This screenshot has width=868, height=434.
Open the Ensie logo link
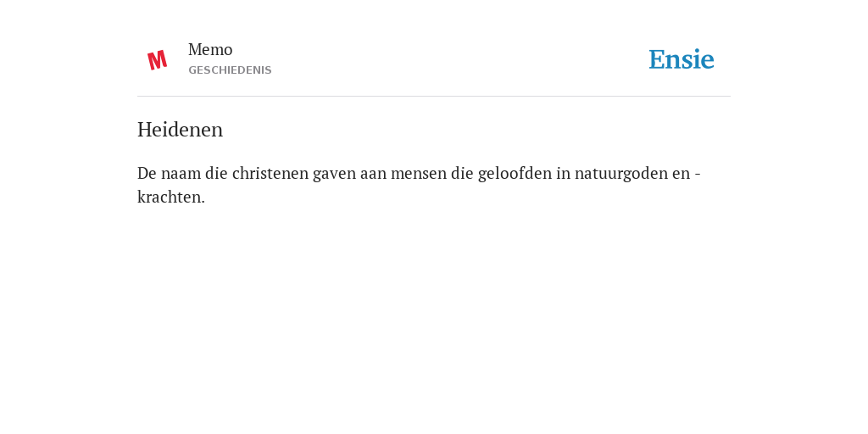click(x=682, y=59)
